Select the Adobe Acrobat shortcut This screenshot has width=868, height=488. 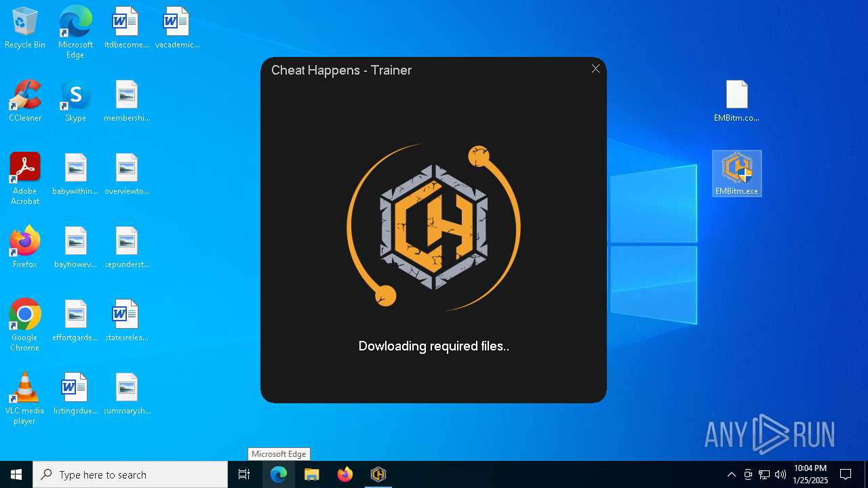coord(25,179)
